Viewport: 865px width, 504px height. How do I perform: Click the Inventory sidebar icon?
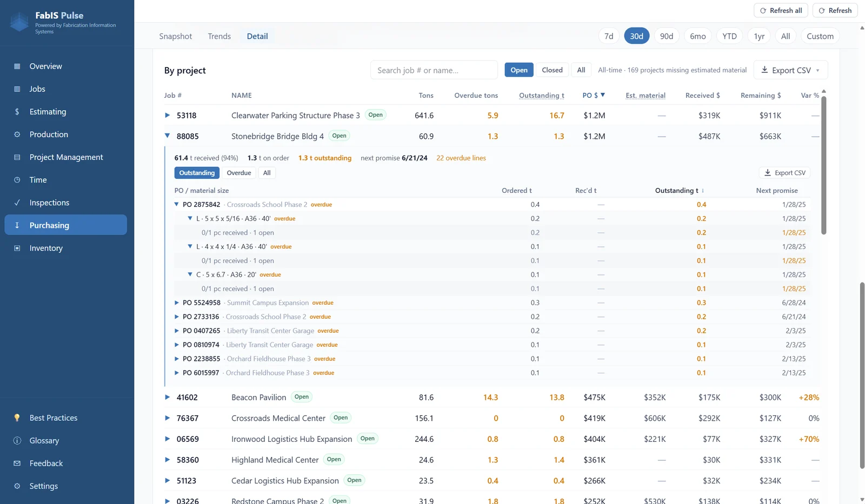tap(17, 248)
